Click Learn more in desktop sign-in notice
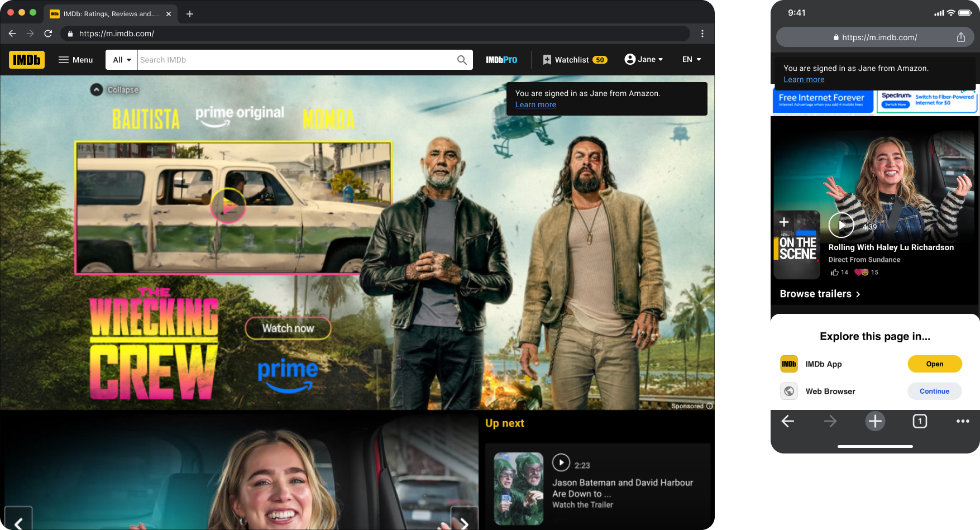This screenshot has height=530, width=980. coord(536,104)
